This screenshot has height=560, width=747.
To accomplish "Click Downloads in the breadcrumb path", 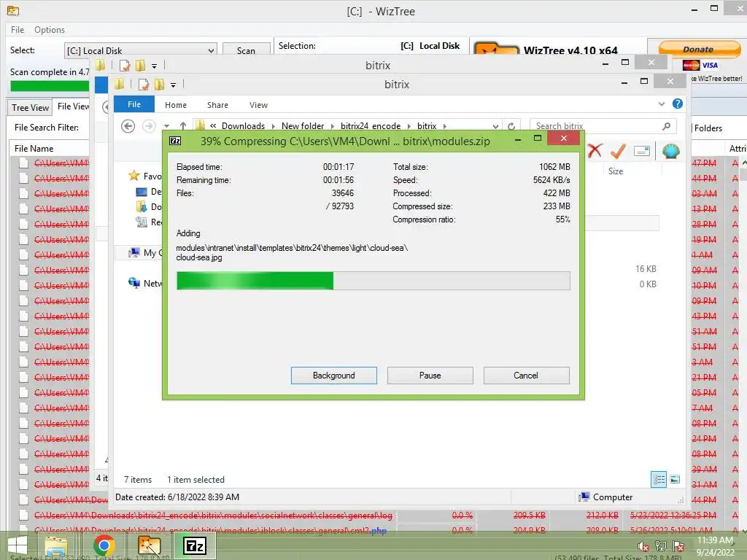I will pyautogui.click(x=243, y=126).
